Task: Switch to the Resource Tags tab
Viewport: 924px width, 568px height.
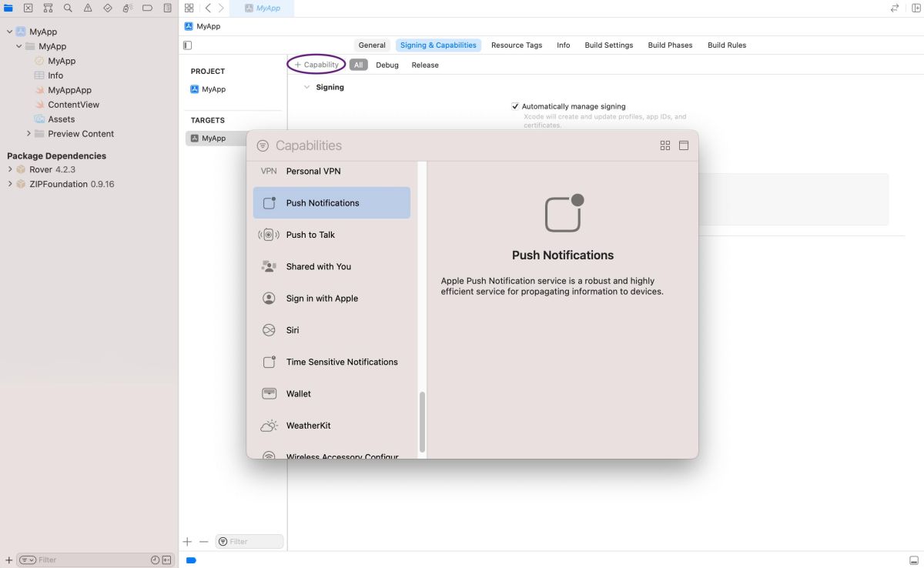Action: (517, 45)
